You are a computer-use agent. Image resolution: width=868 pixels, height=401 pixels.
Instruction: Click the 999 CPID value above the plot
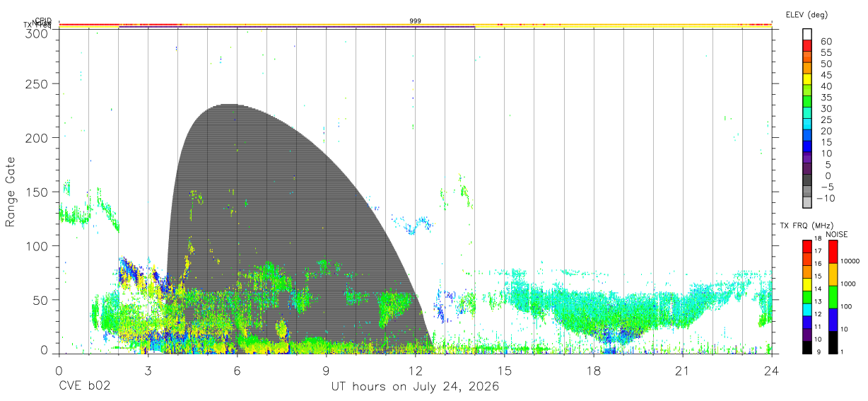pyautogui.click(x=415, y=21)
